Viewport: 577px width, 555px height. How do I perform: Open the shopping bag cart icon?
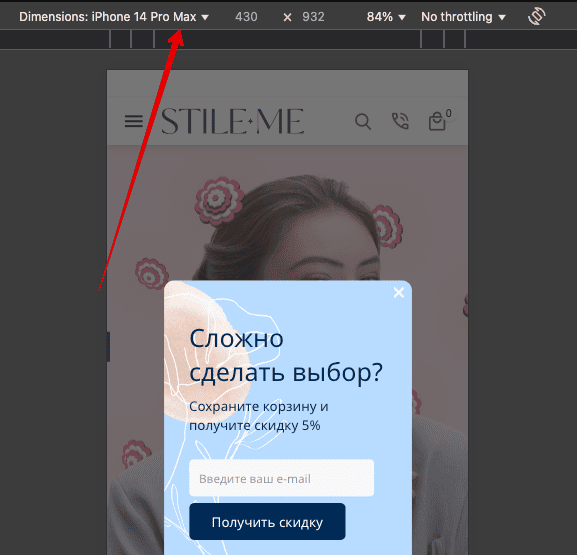coord(437,121)
